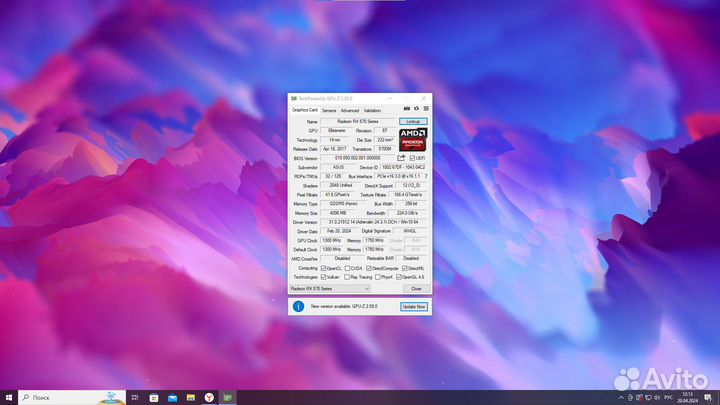Click the network icon in tray
Viewport: 720px width, 405px height.
tap(648, 398)
